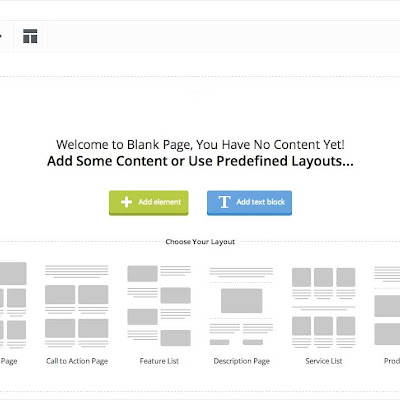
Task: Open the templates layout icon in toolbar
Action: coord(30,36)
